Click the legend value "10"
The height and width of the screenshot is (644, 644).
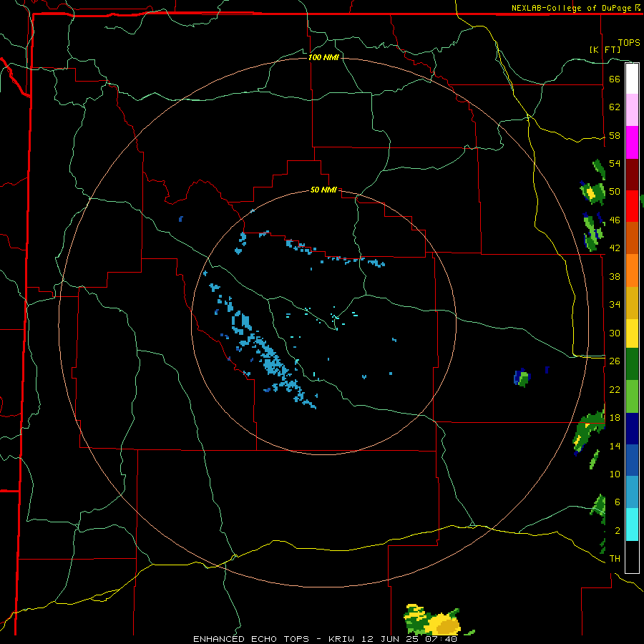point(615,474)
